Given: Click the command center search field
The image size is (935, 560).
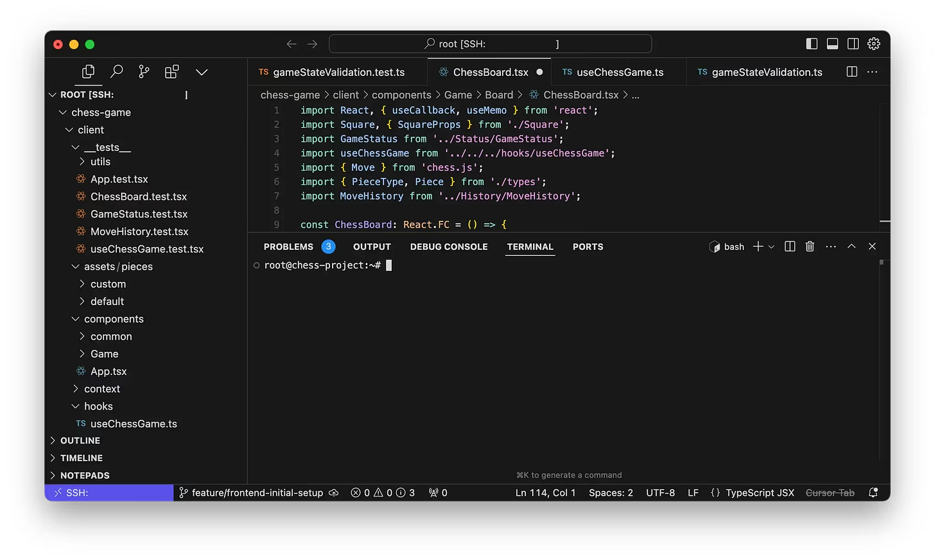Looking at the screenshot, I should [490, 44].
